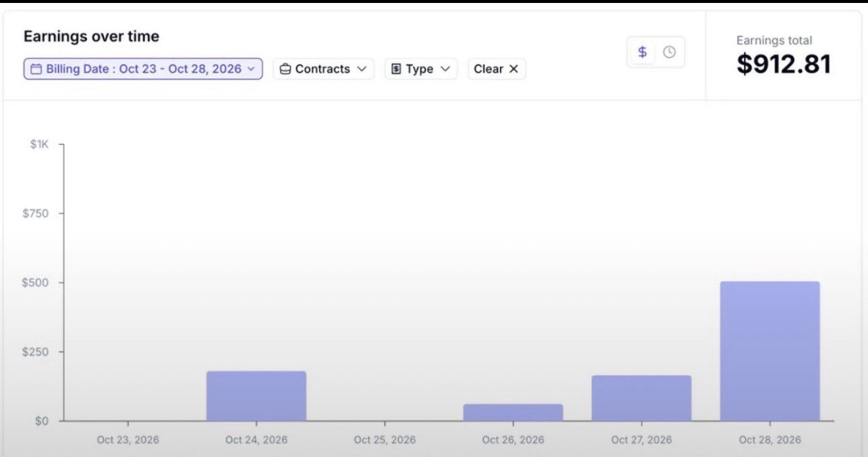
Task: Click the briefcase icon beside Contracts
Action: coord(285,69)
